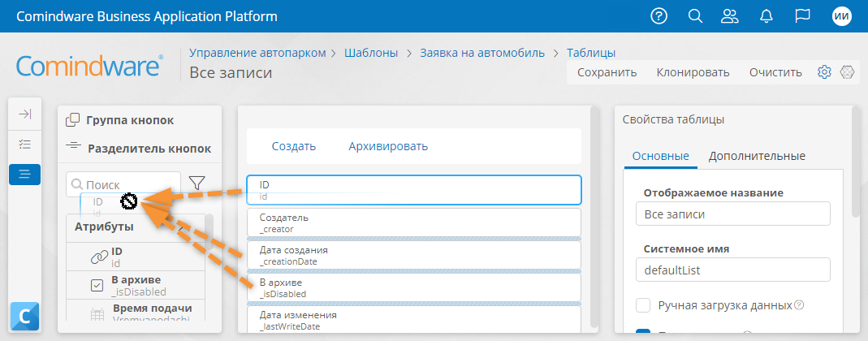Open Таблицы breadcrumb link
Image resolution: width=868 pixels, height=341 pixels.
[x=591, y=53]
